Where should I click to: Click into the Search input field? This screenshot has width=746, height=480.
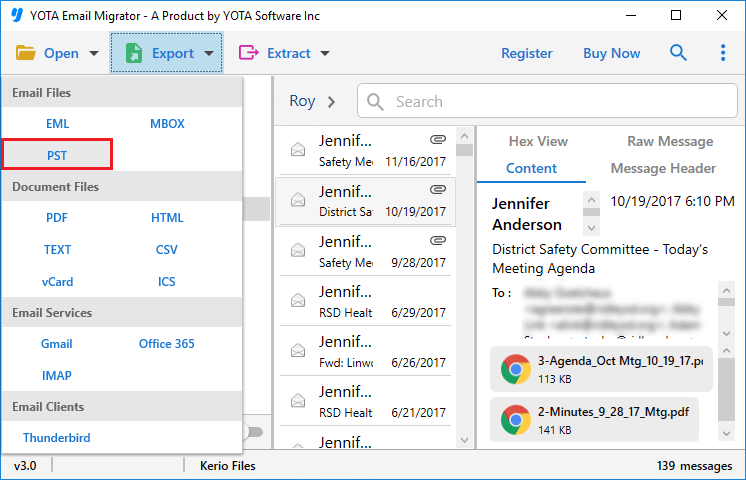click(547, 101)
